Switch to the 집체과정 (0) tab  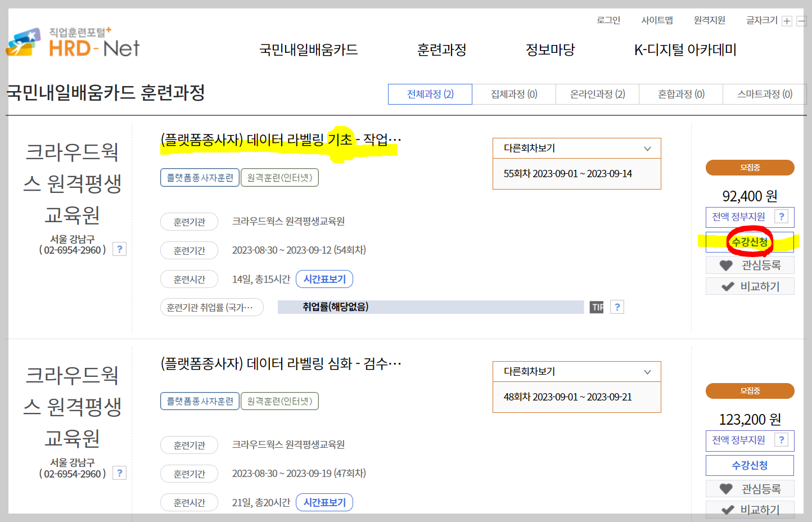pyautogui.click(x=514, y=94)
